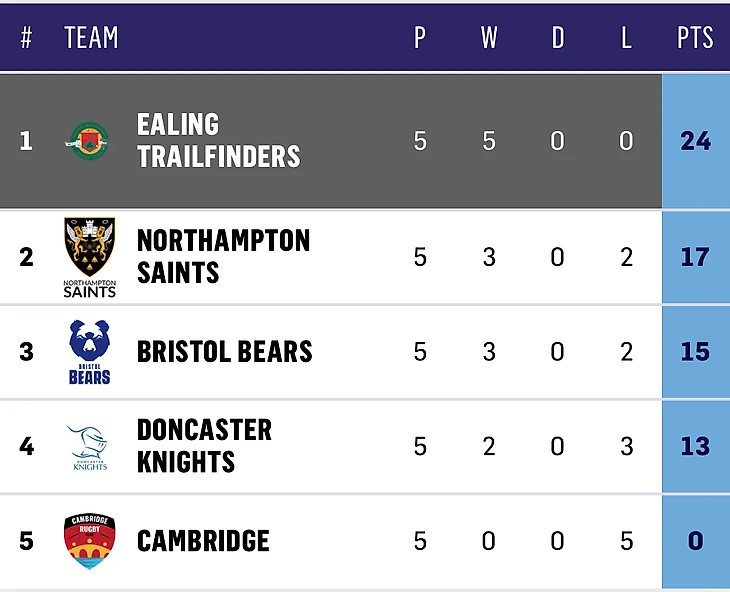Click the Northampton Saints club logo

tap(89, 256)
